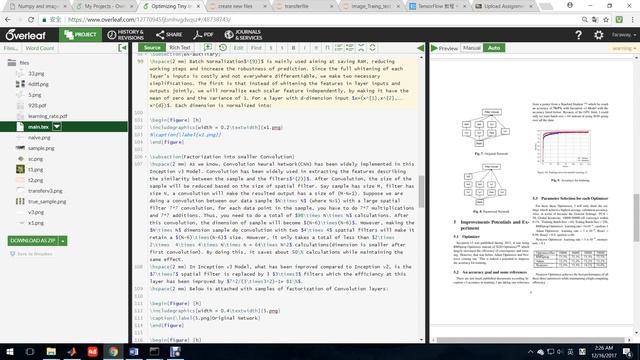Open the main.tex file dropdown arrow

[57, 127]
